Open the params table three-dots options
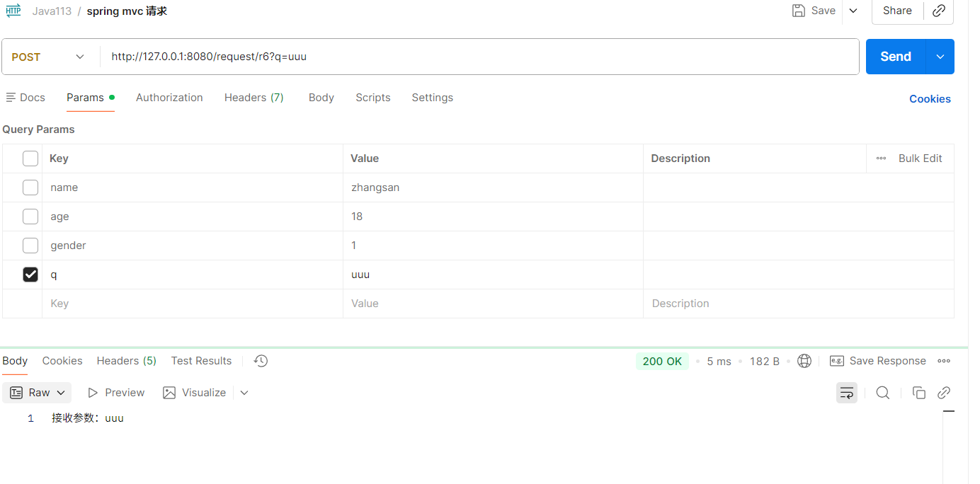The height and width of the screenshot is (484, 980). coord(881,159)
